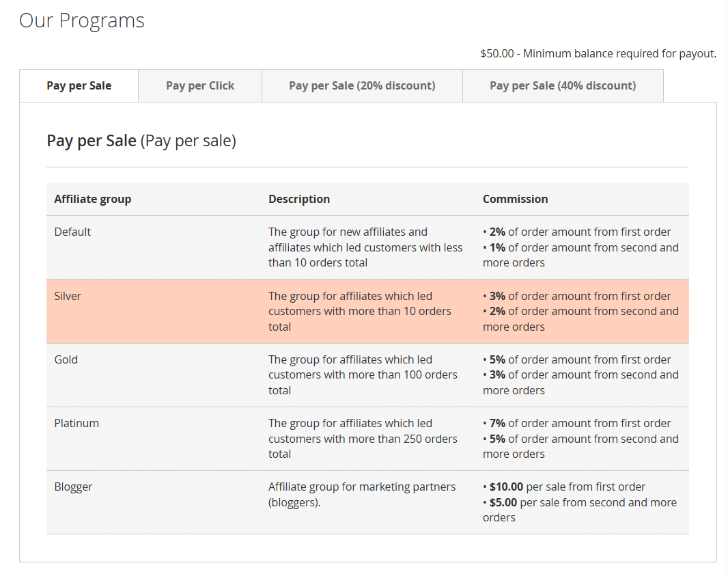Click the Default group's description text
728x574 pixels.
(x=365, y=247)
